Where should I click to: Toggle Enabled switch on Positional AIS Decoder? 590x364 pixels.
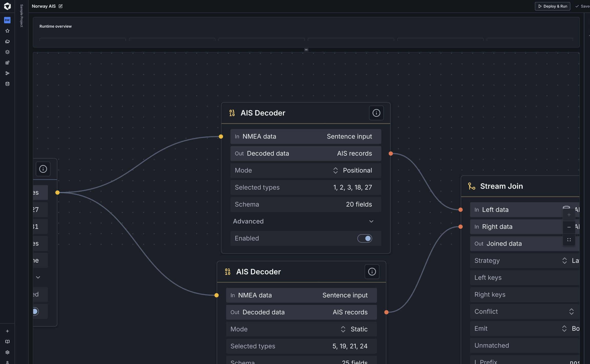click(x=365, y=238)
